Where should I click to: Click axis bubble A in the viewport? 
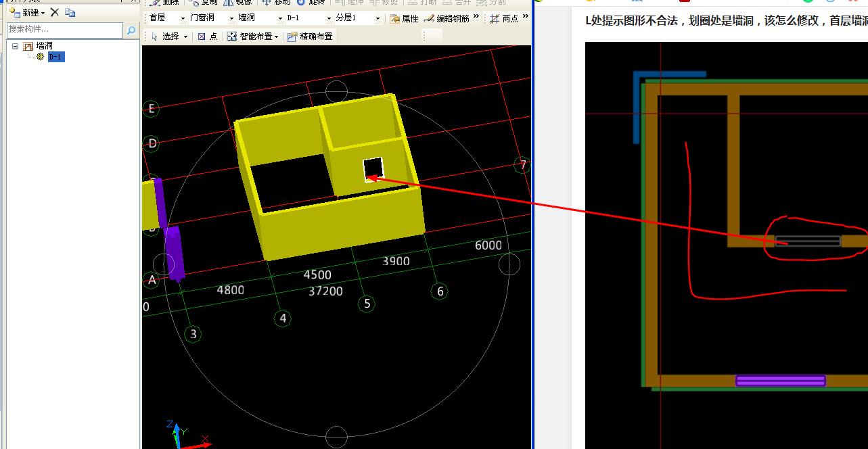point(152,280)
